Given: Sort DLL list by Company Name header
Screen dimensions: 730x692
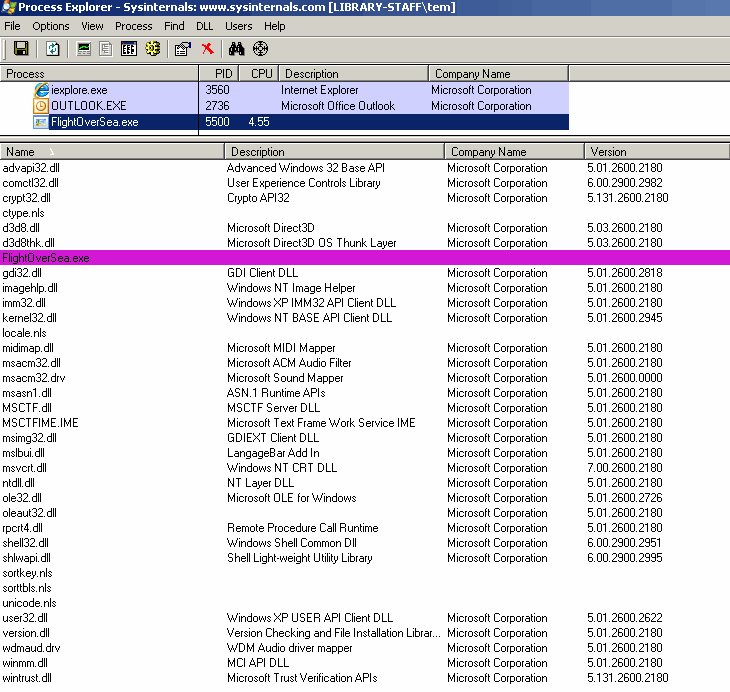Looking at the screenshot, I should coord(514,152).
